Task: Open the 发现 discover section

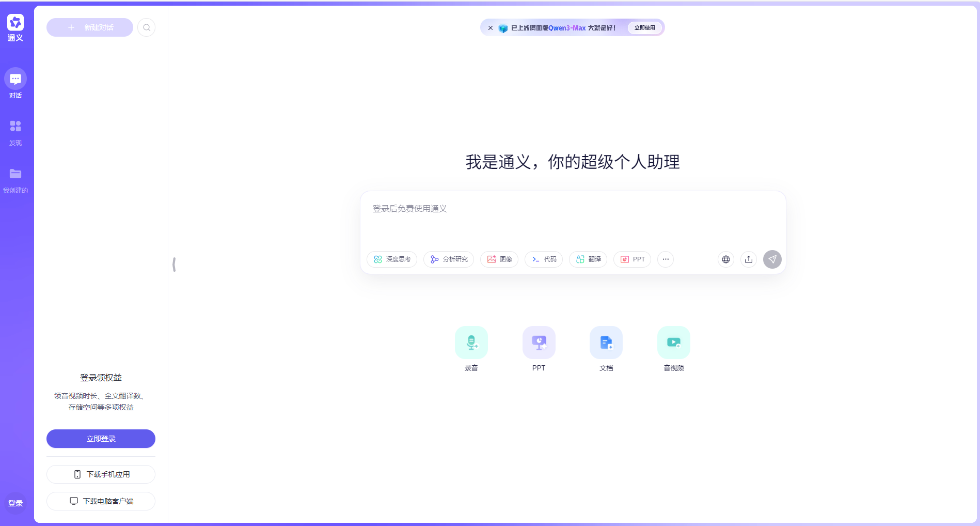Action: pos(15,132)
